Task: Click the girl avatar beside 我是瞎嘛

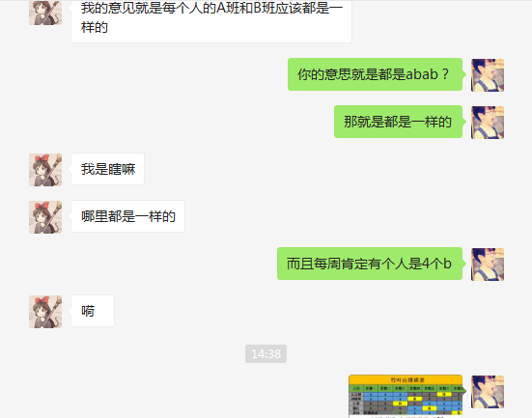Action: click(x=45, y=170)
